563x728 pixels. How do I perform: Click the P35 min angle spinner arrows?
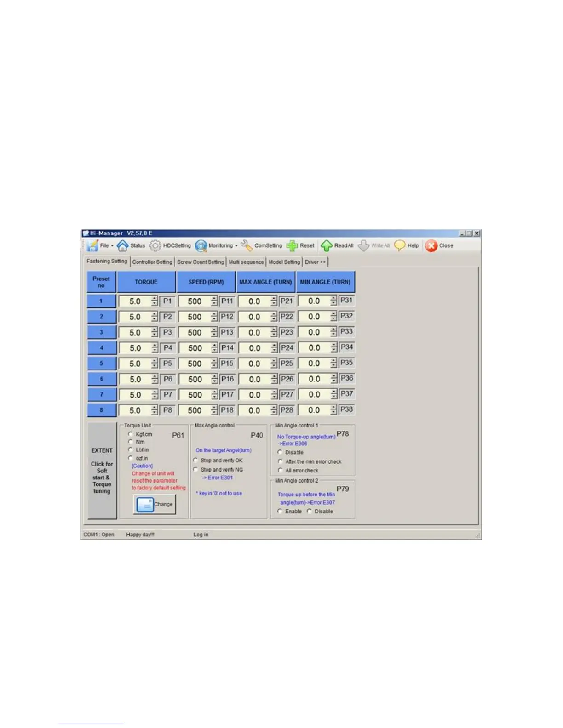[x=334, y=363]
